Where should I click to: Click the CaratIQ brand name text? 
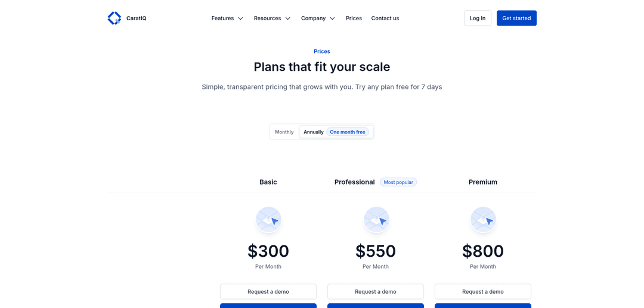coord(137,18)
